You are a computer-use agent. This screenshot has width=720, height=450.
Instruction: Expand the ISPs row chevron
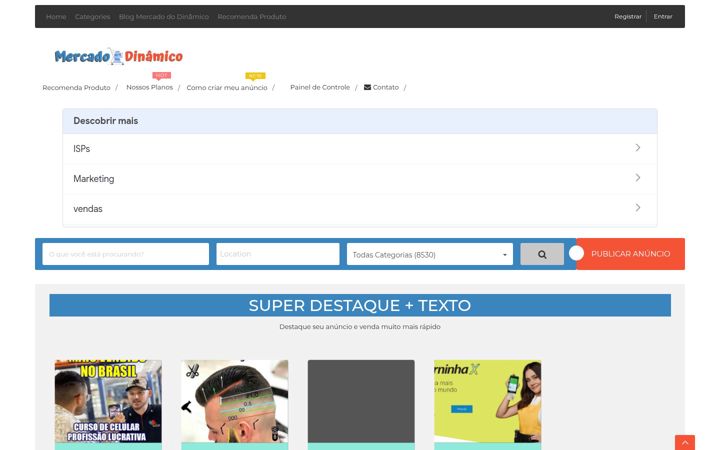pyautogui.click(x=638, y=147)
